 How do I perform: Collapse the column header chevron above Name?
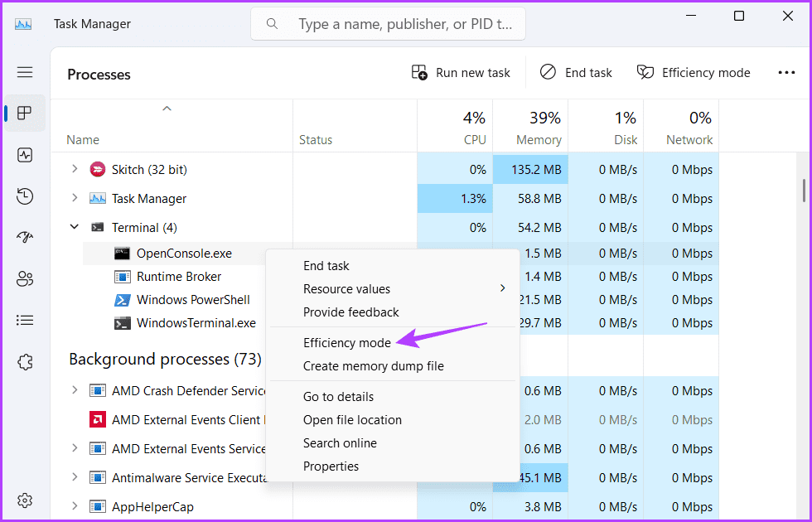pyautogui.click(x=167, y=109)
